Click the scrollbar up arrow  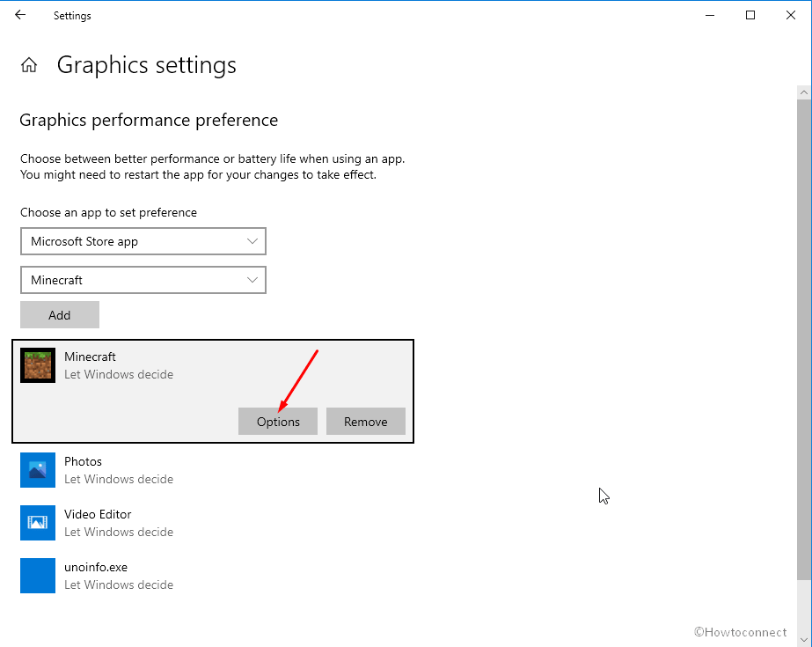[804, 92]
